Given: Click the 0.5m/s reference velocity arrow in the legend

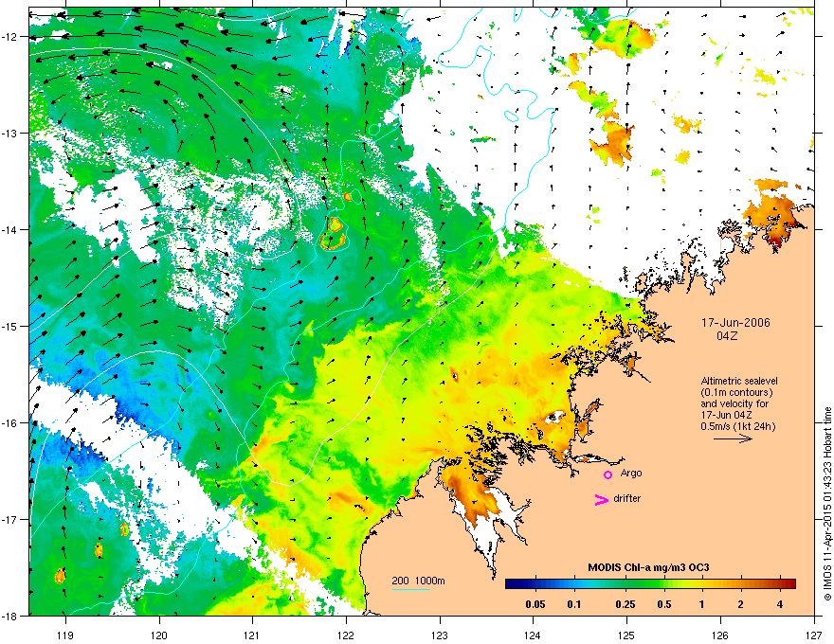Looking at the screenshot, I should point(733,438).
